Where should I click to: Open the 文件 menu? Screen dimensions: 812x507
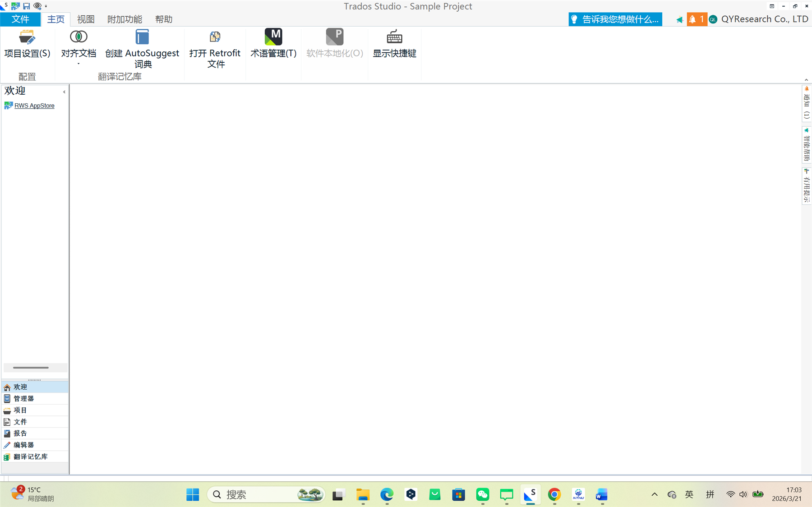pos(21,19)
